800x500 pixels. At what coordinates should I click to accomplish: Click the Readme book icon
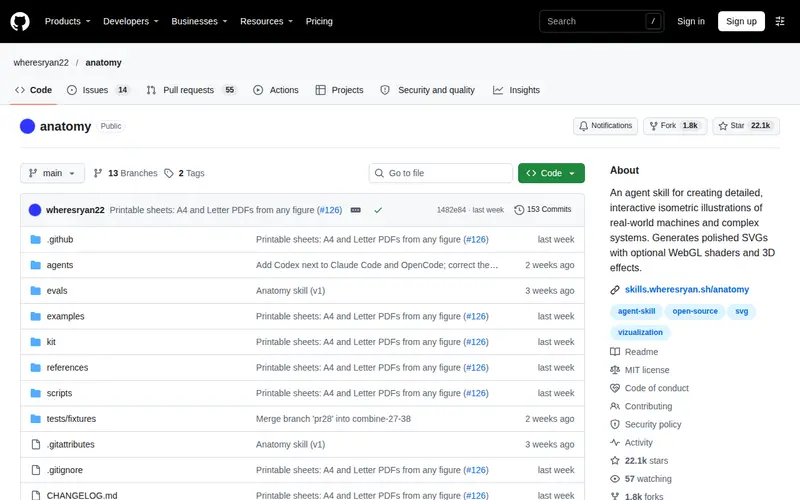pos(615,352)
